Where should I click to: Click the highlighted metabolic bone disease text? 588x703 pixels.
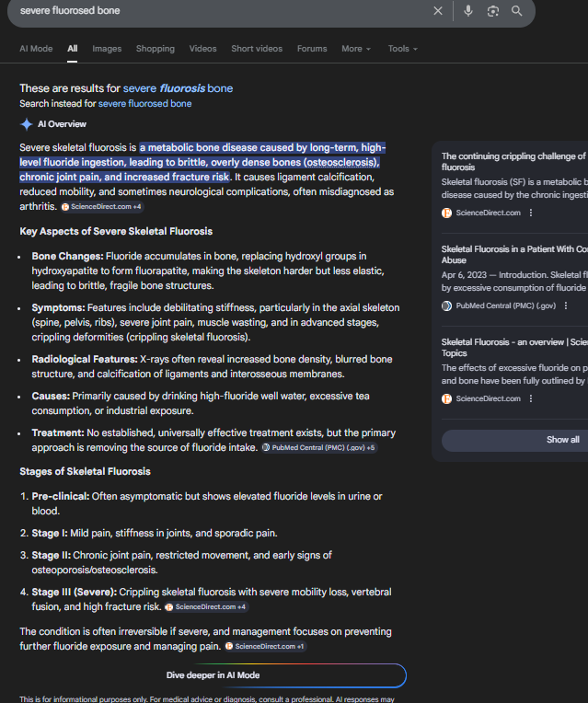point(202,162)
